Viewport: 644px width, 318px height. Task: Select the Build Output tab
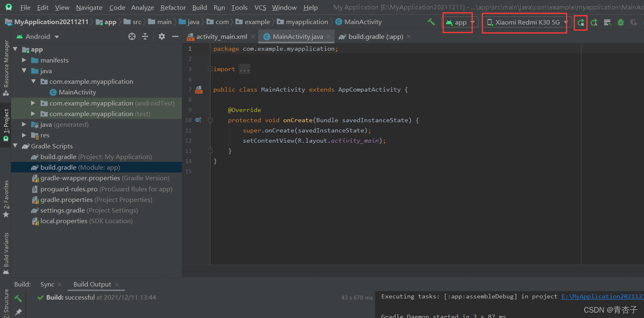coord(92,284)
